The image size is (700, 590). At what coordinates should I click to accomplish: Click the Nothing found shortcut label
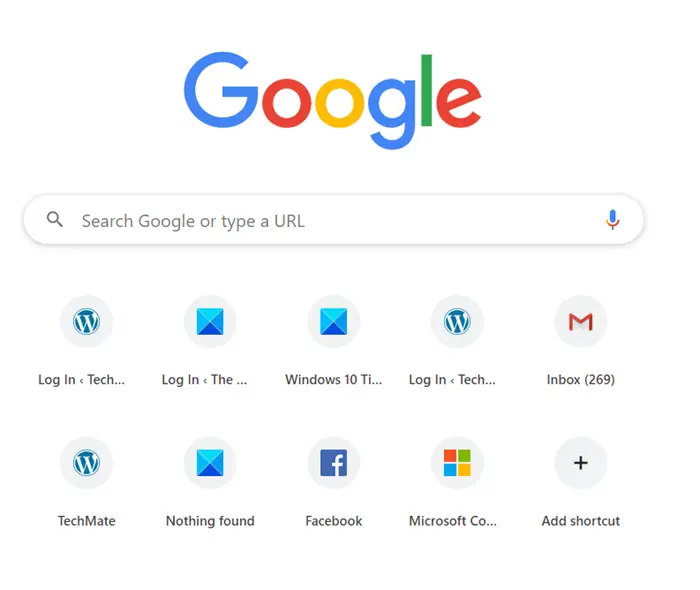210,521
